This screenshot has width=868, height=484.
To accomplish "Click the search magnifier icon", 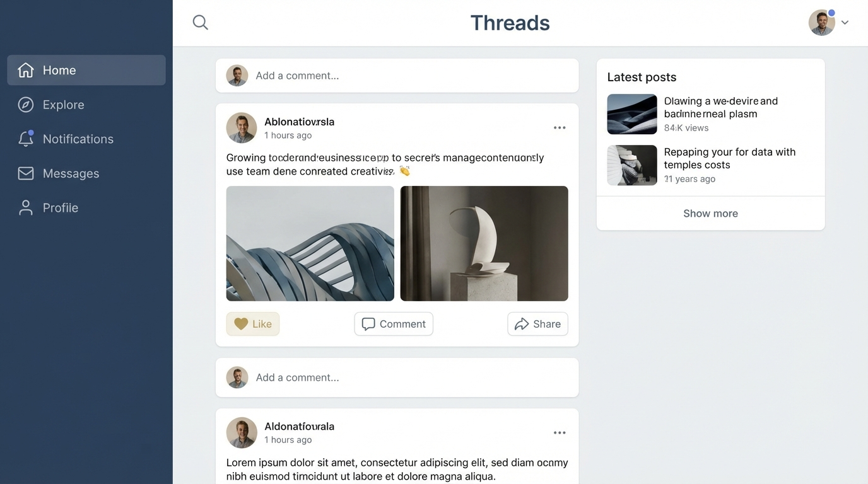I will (200, 23).
